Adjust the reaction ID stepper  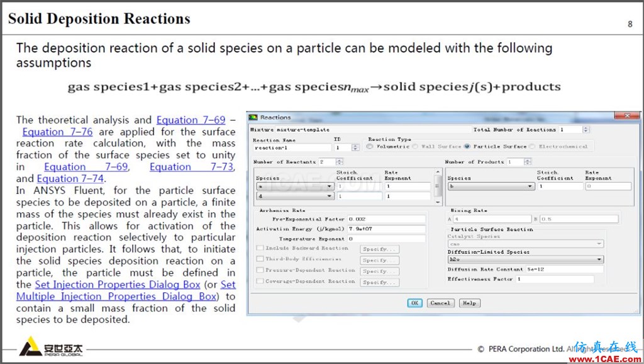355,147
